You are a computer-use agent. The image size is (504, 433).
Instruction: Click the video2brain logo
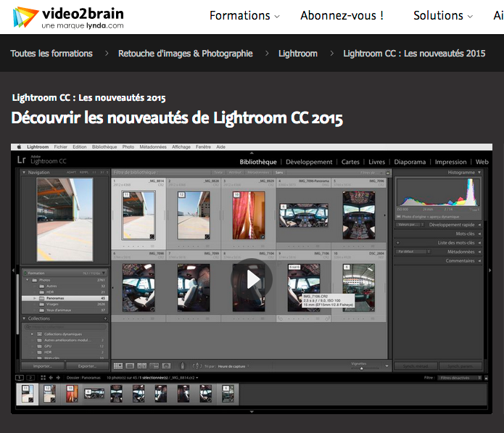[68, 17]
